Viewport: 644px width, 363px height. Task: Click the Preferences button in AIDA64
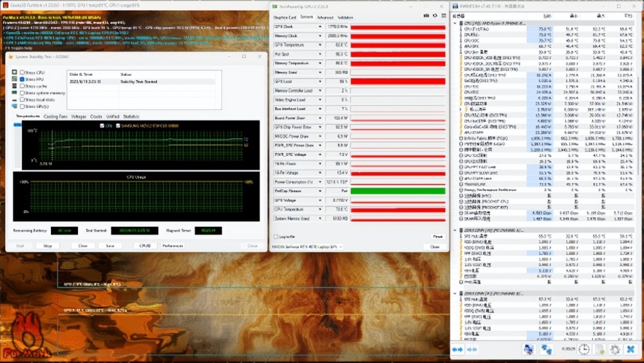pos(173,246)
